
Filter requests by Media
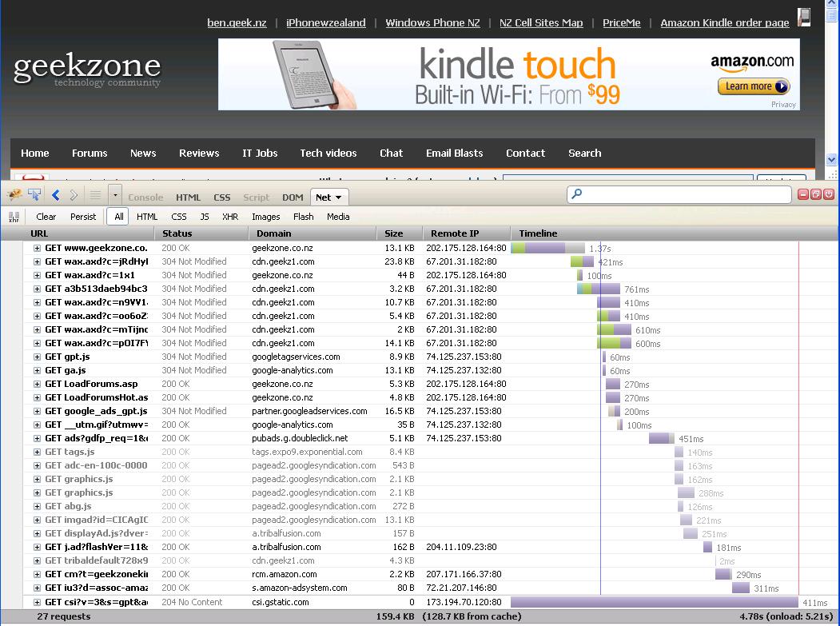coord(338,217)
